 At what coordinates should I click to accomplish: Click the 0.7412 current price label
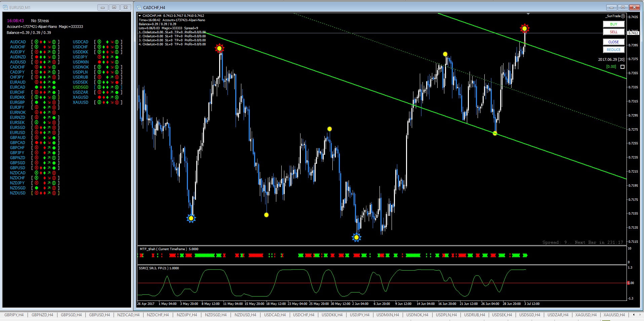pos(633,33)
